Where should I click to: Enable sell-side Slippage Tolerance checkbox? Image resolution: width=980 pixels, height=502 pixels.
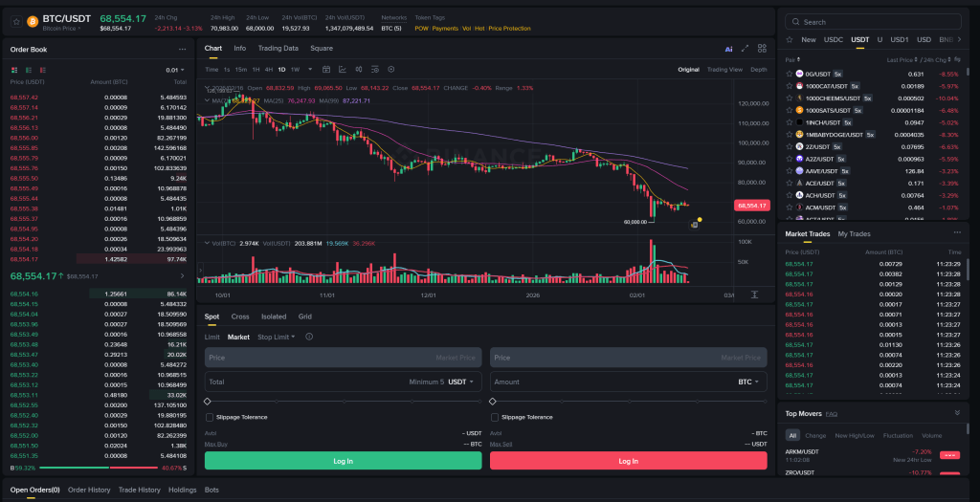coord(495,417)
